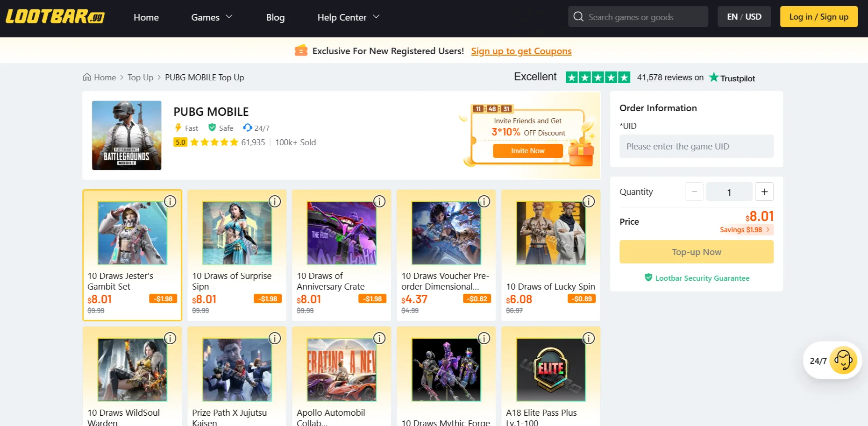
Task: Click the Top-up Now button
Action: [696, 251]
